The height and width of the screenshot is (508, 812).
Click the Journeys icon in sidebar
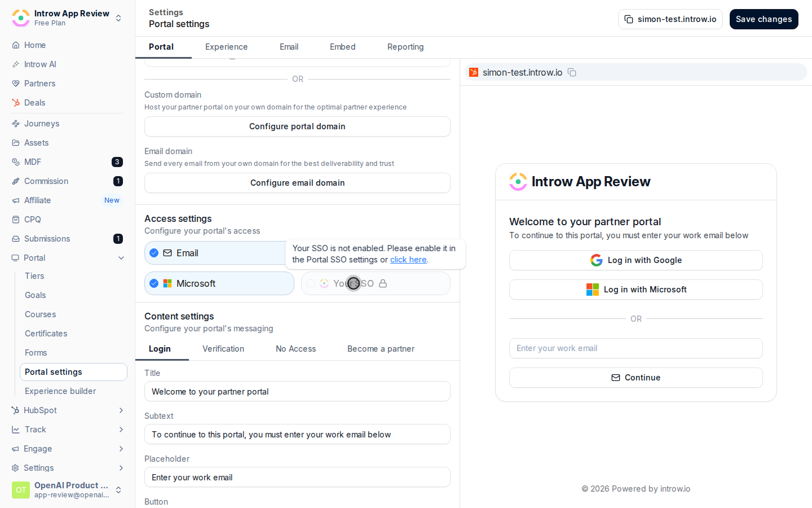pyautogui.click(x=16, y=124)
